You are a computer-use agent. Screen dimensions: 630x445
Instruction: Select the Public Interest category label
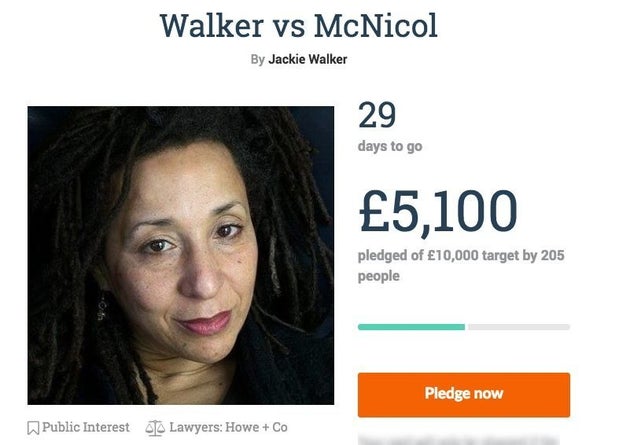(86, 427)
